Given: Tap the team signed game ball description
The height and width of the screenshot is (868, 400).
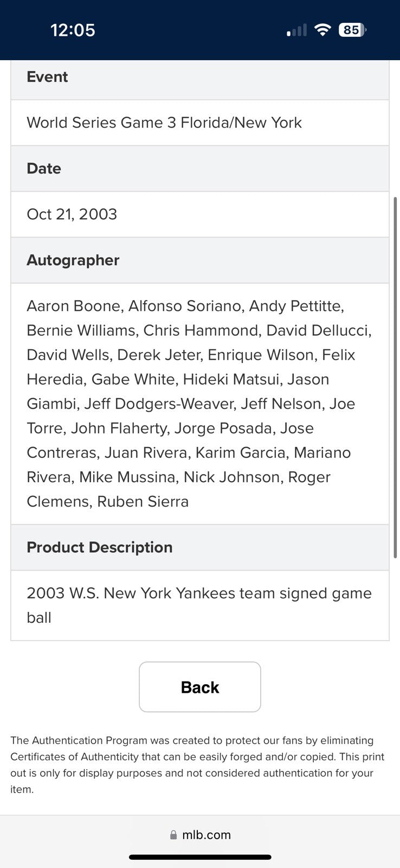Looking at the screenshot, I should (x=199, y=605).
